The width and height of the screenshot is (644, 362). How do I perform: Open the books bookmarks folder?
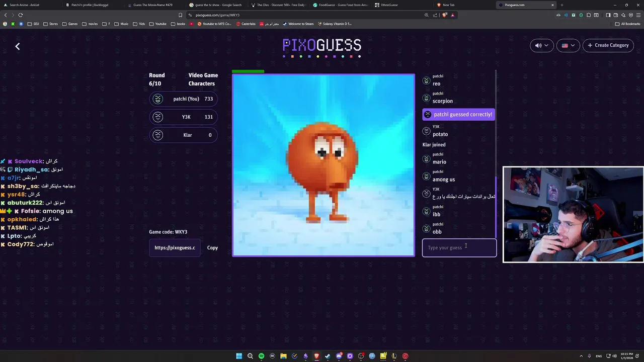(x=178, y=24)
